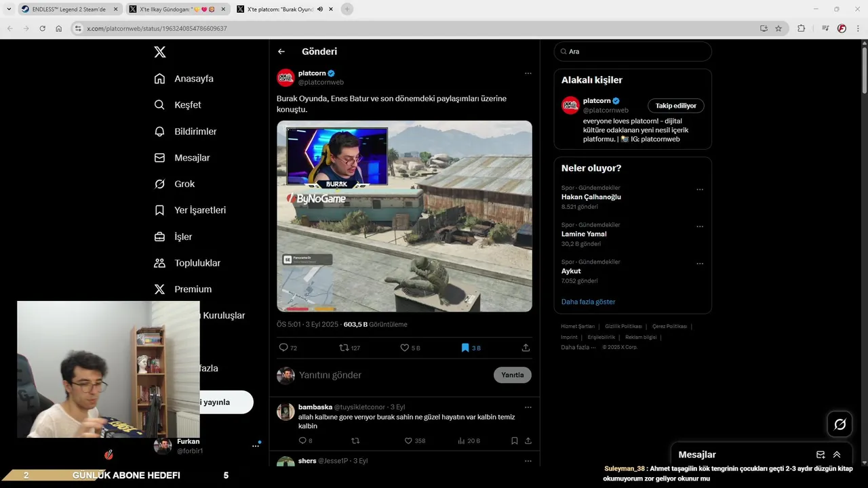Image resolution: width=868 pixels, height=488 pixels.
Task: Go back with the arrow next to Gönderi
Action: tap(281, 52)
